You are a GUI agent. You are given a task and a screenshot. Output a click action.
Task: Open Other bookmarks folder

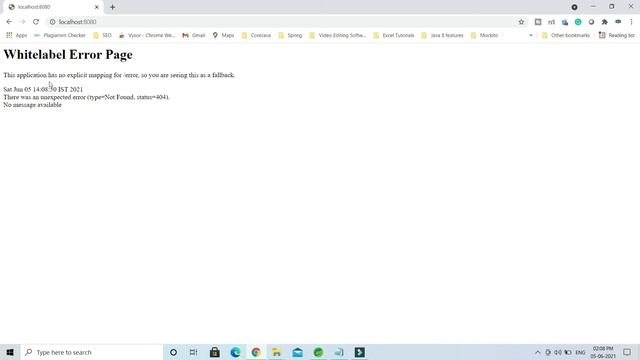[x=566, y=36]
